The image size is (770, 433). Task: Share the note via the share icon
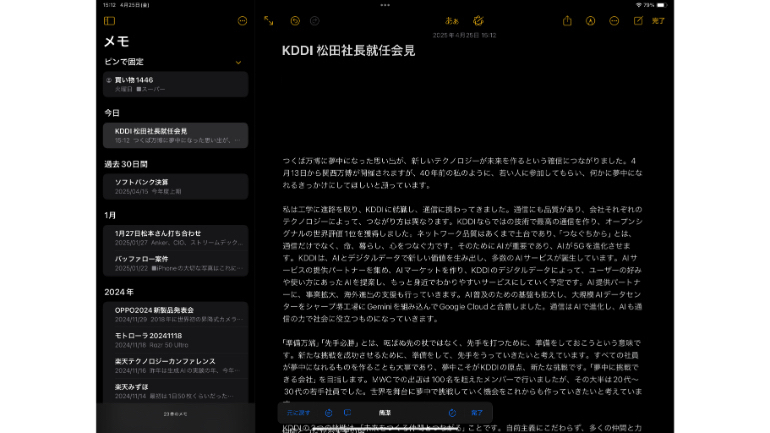(567, 21)
